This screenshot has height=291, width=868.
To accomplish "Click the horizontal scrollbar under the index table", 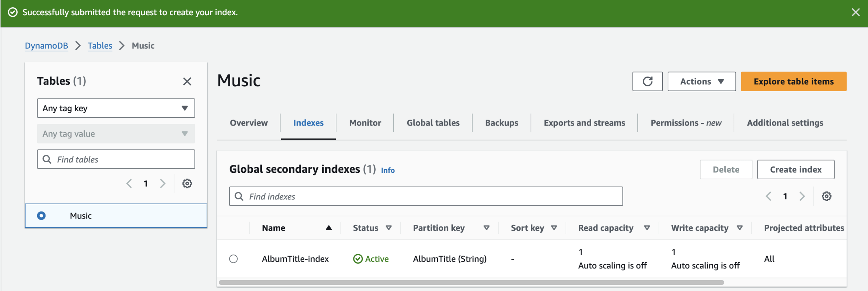I will pos(471,282).
